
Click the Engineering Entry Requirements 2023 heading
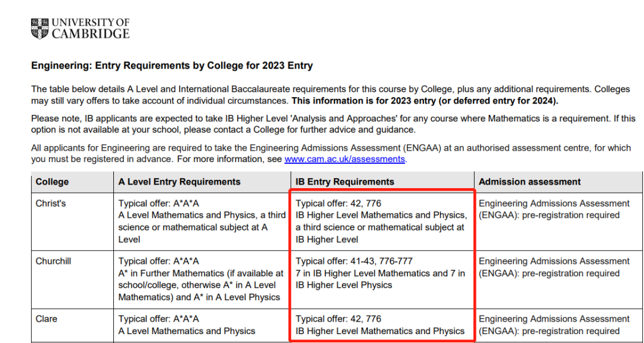click(172, 66)
